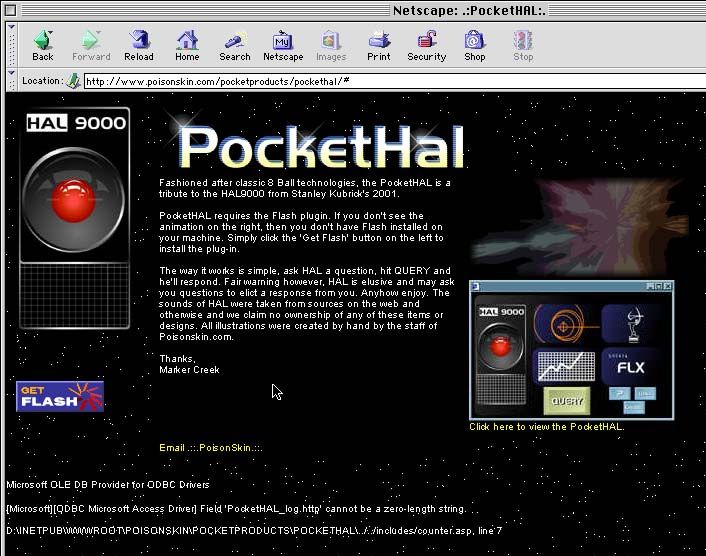The image size is (706, 556).
Task: Follow 'Click here to view the PocketHAL' link
Action: coord(547,427)
